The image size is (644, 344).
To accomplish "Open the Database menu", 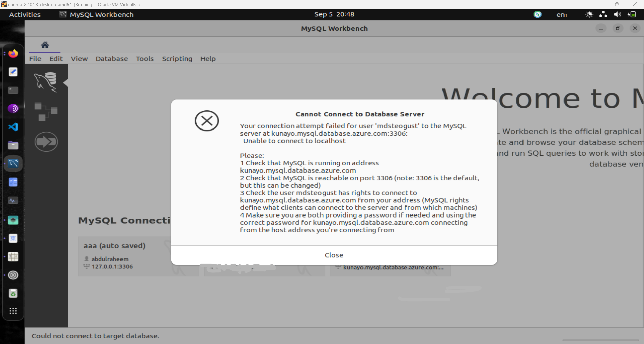I will [112, 59].
